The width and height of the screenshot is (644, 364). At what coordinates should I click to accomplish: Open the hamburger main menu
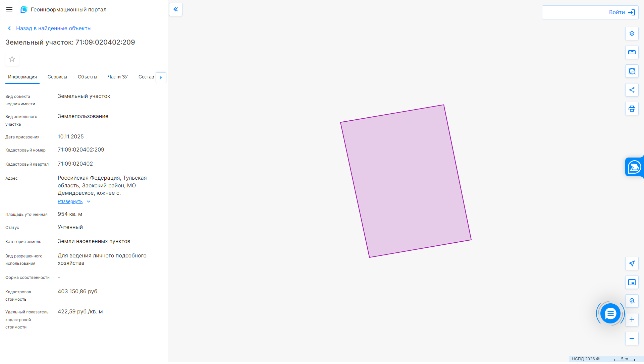(x=9, y=9)
